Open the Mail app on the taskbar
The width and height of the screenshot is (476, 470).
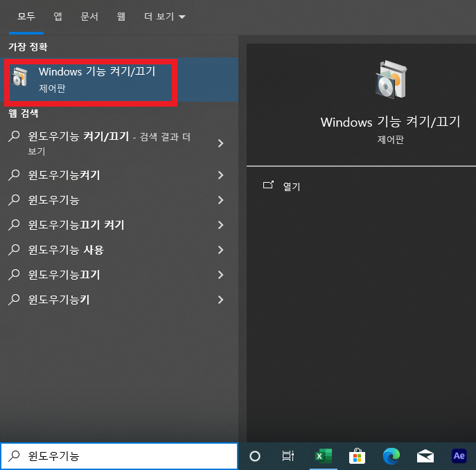click(425, 456)
